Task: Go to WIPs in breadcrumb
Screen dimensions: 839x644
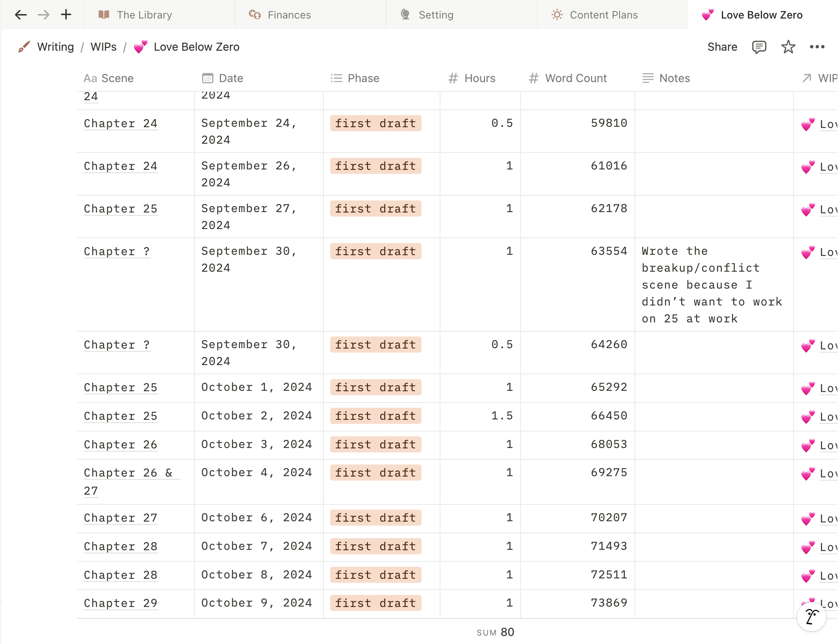Action: pyautogui.click(x=103, y=47)
